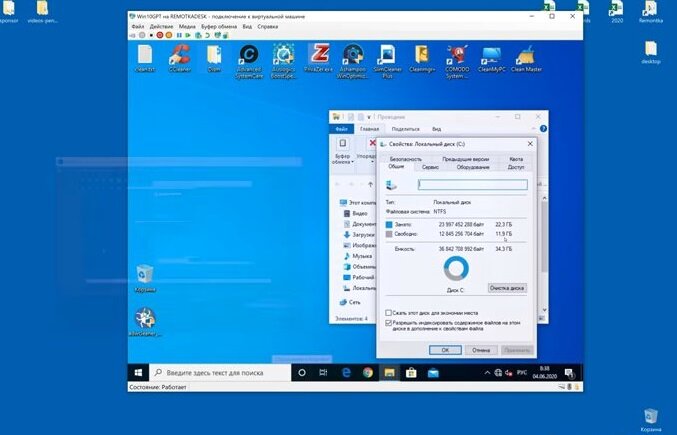Select 'Видео' in Explorer navigation pane
This screenshot has width=677, height=435.
tap(355, 213)
